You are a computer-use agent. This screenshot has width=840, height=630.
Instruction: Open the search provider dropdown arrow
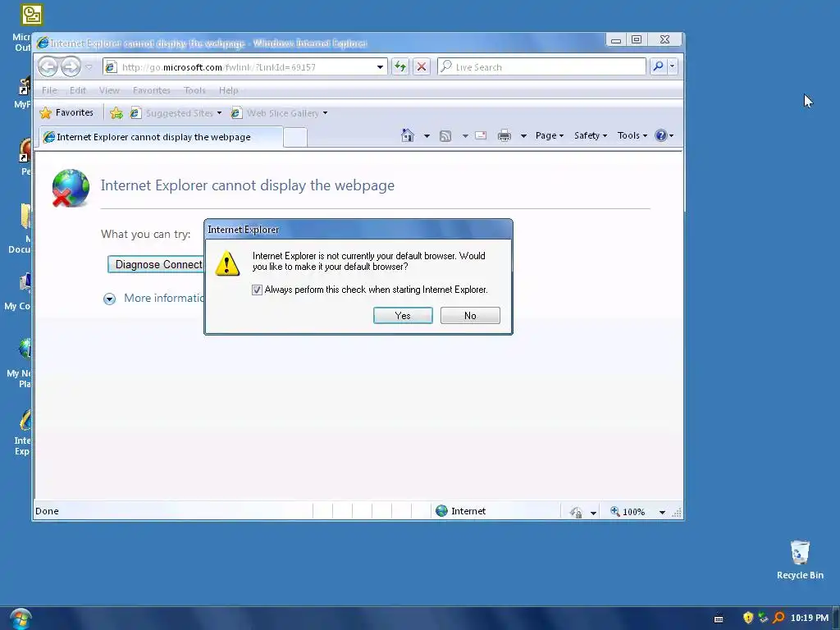(x=673, y=66)
